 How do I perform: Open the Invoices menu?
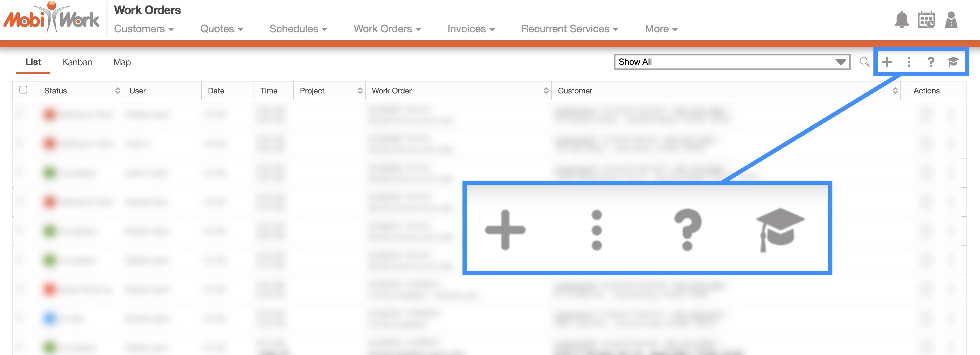pos(471,29)
